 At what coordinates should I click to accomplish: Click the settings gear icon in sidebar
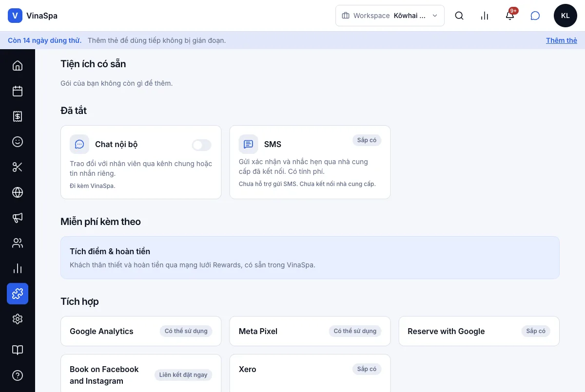pos(18,319)
